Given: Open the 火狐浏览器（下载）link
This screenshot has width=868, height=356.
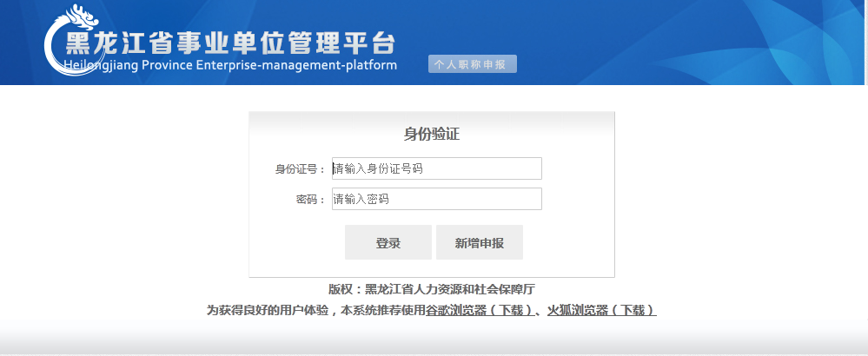Looking at the screenshot, I should point(602,311).
